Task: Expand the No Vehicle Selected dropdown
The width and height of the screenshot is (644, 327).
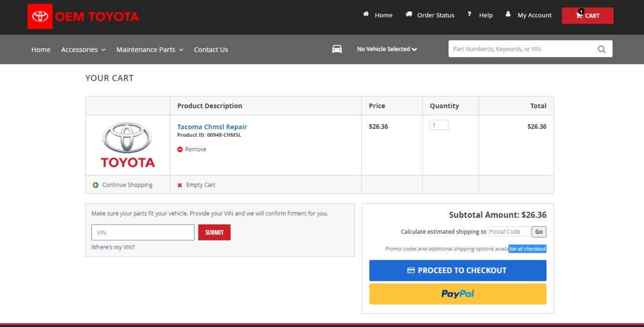Action: coord(387,49)
